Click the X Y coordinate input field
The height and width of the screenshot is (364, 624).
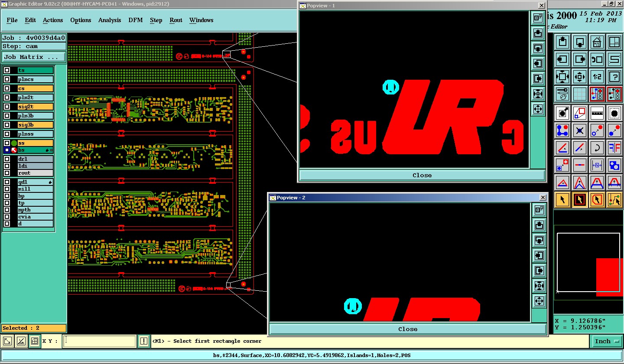[100, 341]
